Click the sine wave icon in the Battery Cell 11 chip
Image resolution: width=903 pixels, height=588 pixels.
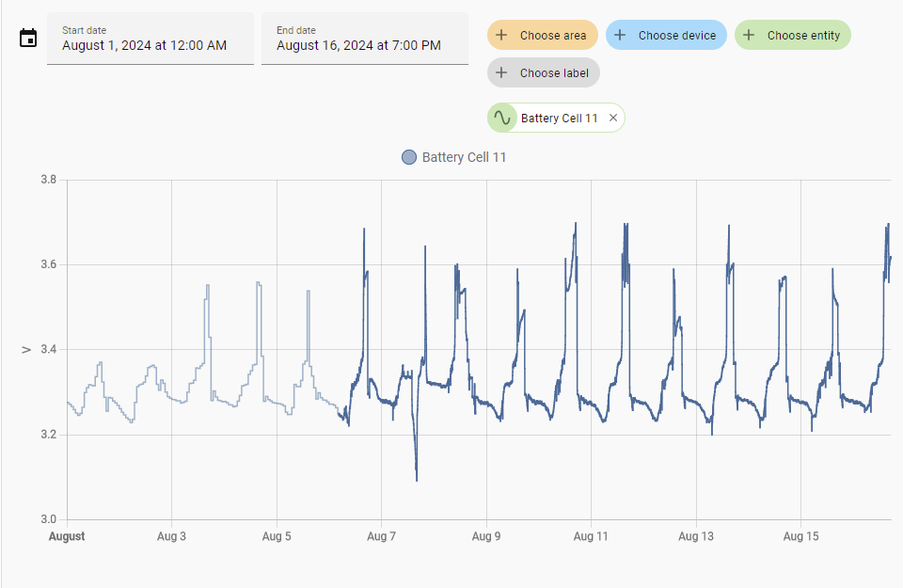pos(502,118)
